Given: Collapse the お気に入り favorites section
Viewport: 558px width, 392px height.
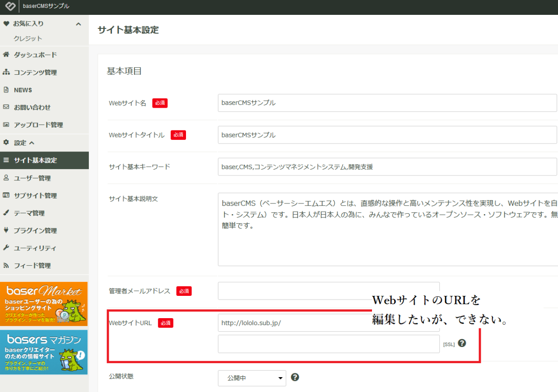Looking at the screenshot, I should (x=78, y=24).
